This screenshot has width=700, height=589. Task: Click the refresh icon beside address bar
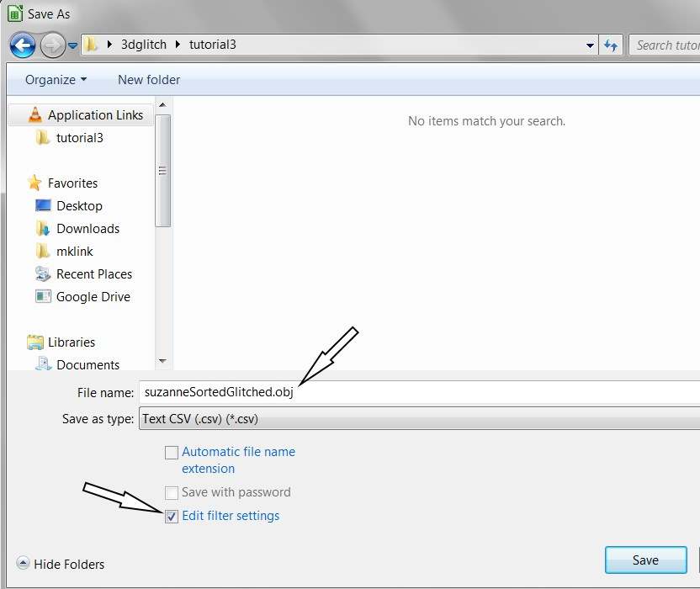[611, 45]
